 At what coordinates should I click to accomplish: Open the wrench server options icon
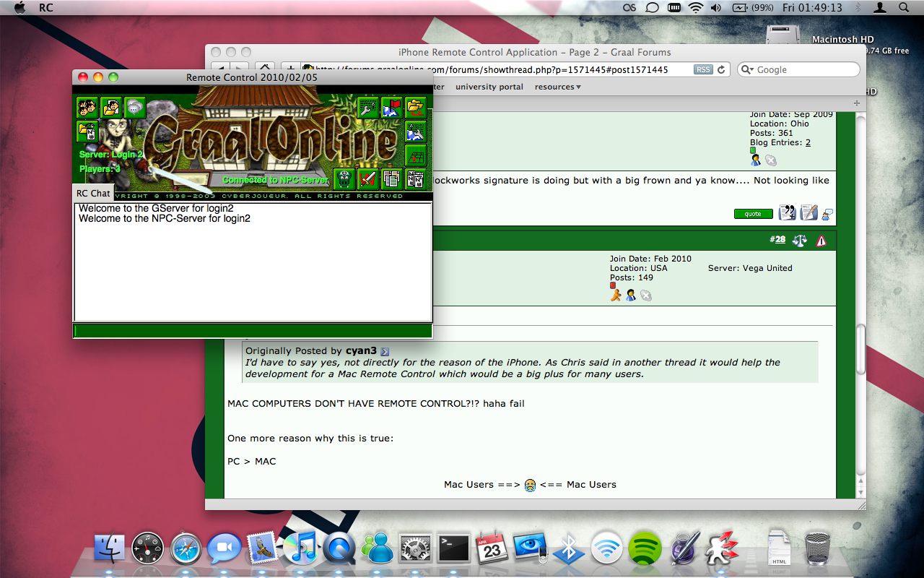[x=368, y=108]
